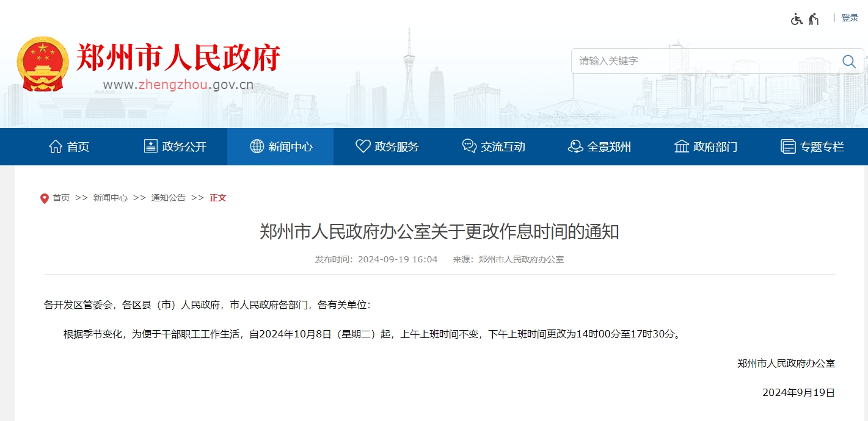Click the national emblem logo

point(43,64)
